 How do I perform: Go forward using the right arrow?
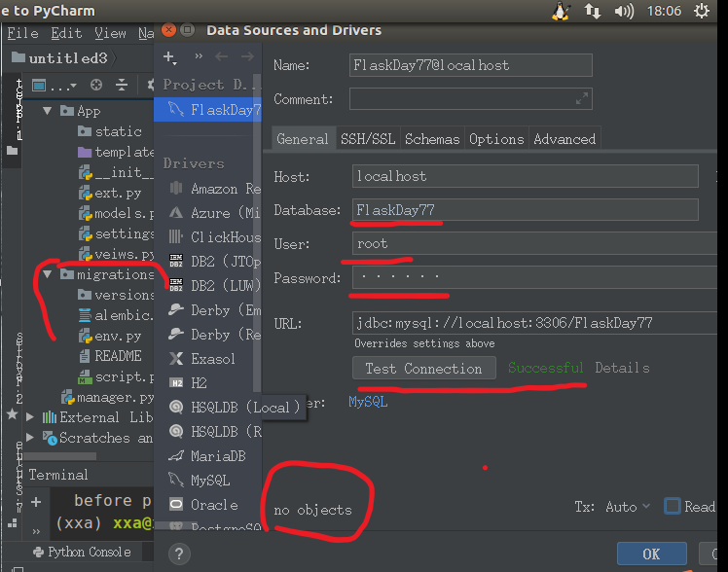[x=247, y=56]
